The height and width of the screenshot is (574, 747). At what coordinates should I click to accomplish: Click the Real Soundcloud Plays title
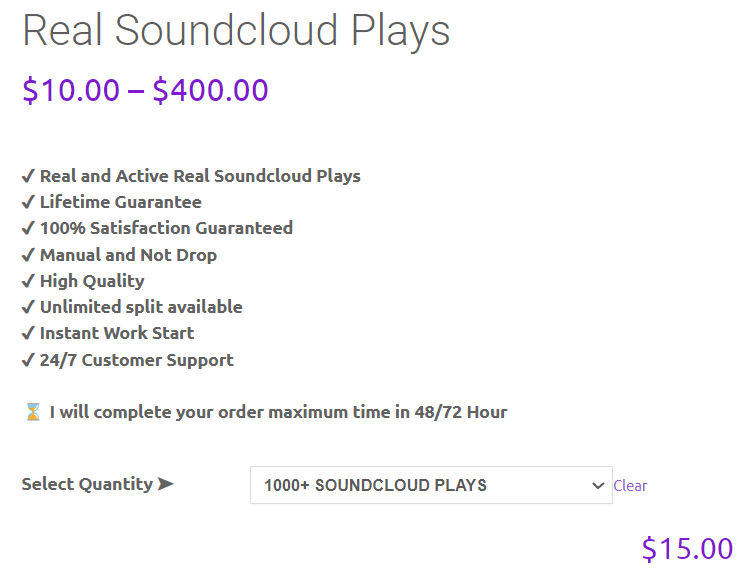click(x=236, y=30)
